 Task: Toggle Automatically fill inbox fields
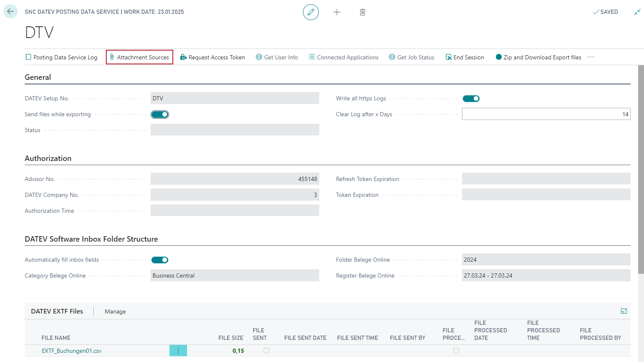tap(160, 260)
